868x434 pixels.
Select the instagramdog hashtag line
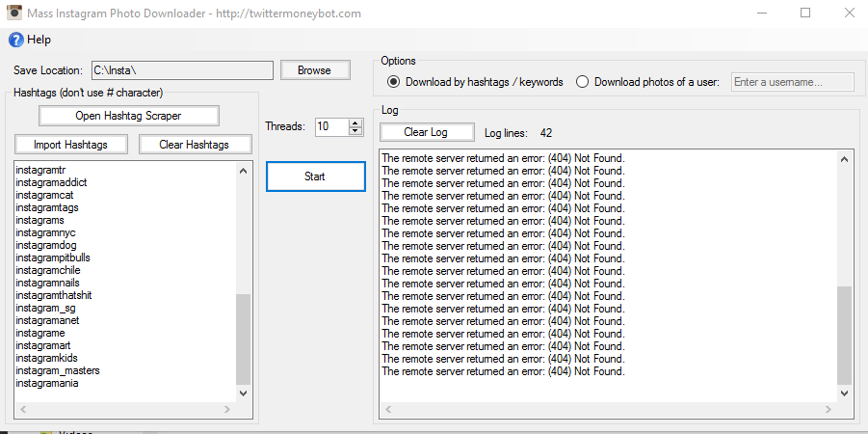[x=46, y=245]
